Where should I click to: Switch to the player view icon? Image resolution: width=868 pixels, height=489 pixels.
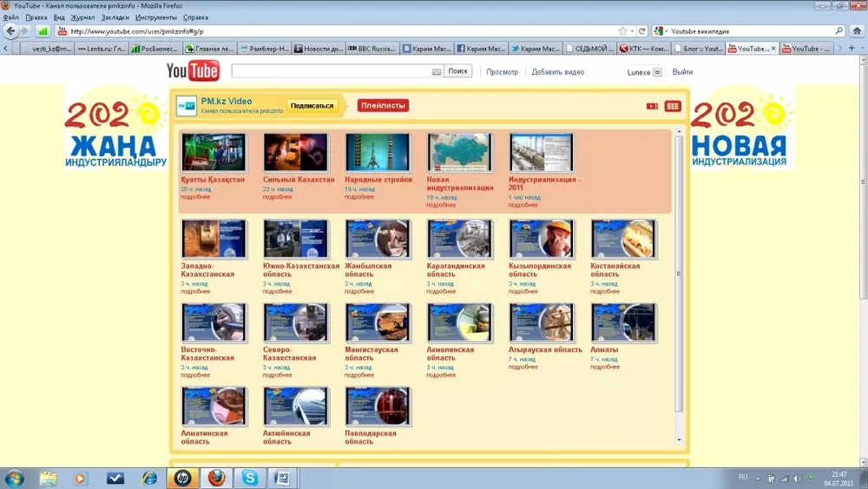[x=652, y=106]
